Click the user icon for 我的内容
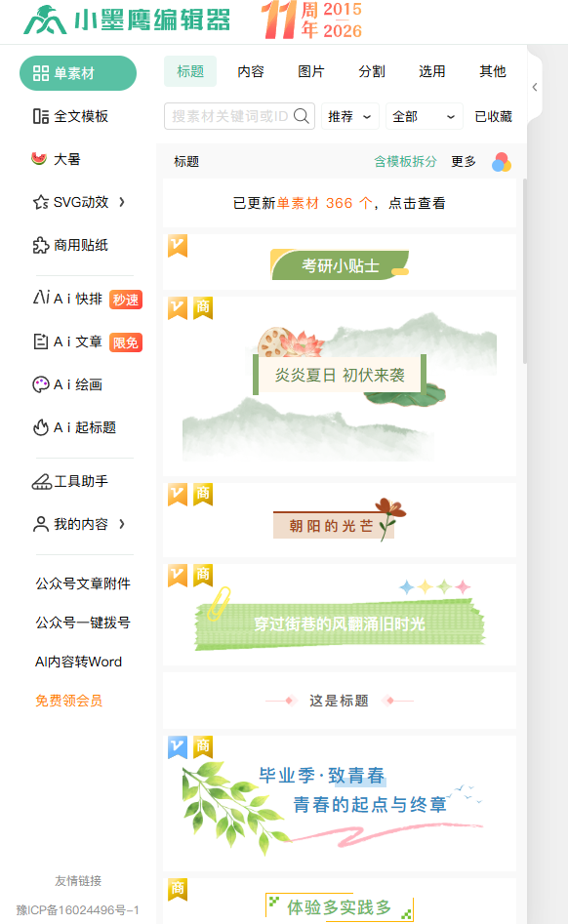 (41, 524)
